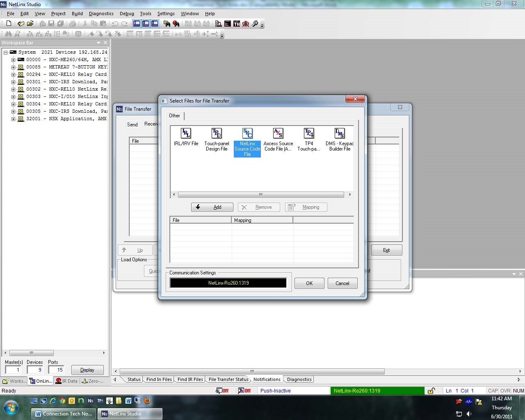Click the red bug Debug toolbar icon
Screen dimensions: 525x420
[246, 24]
